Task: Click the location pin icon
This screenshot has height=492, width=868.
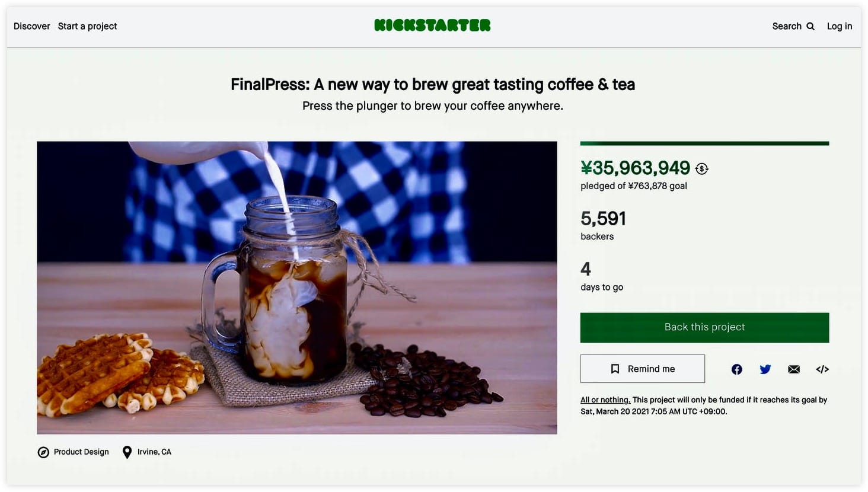Action: click(x=127, y=452)
